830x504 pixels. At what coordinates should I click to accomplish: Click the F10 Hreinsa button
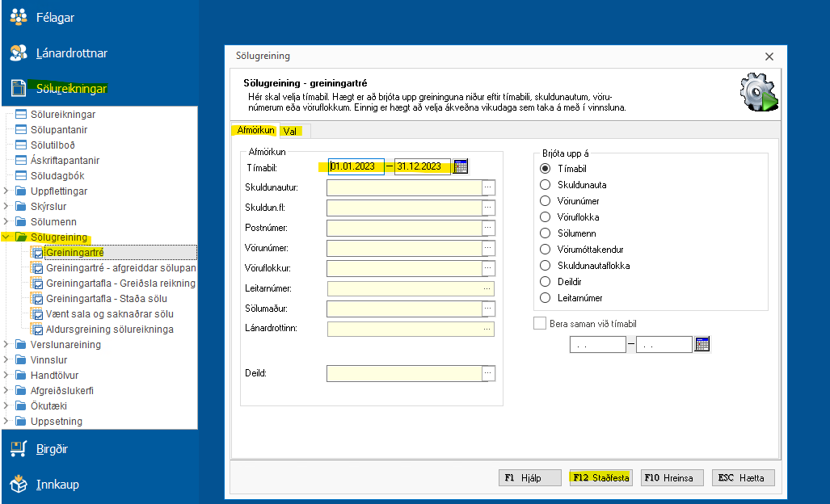click(x=672, y=477)
